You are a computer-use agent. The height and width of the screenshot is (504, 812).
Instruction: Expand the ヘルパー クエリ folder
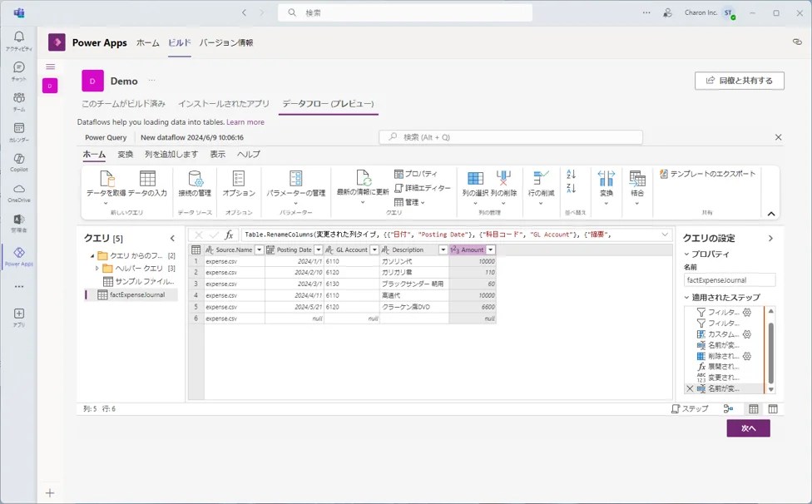[97, 268]
